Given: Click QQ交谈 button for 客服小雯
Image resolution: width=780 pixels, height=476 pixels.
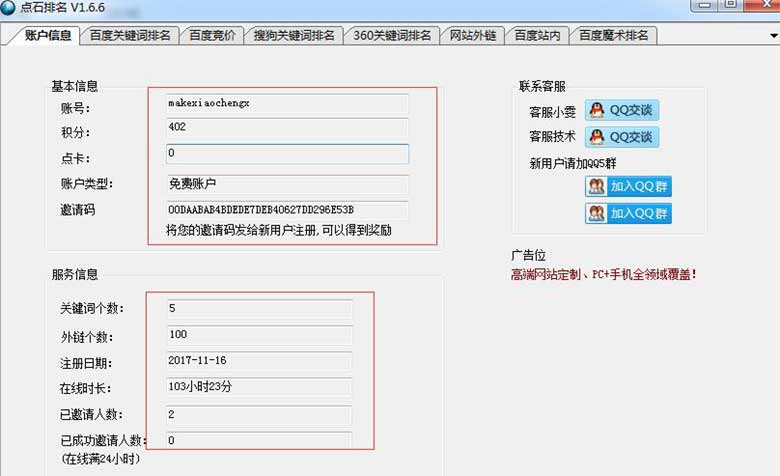Looking at the screenshot, I should coord(622,110).
